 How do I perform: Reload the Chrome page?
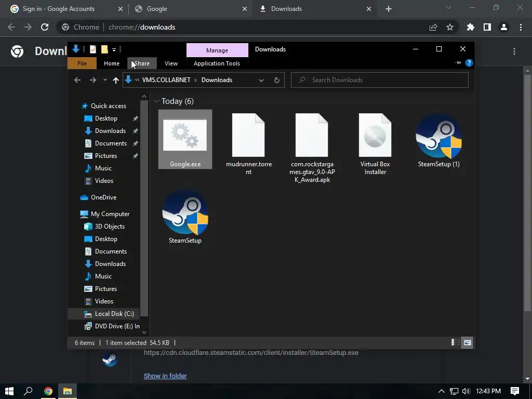click(x=45, y=27)
